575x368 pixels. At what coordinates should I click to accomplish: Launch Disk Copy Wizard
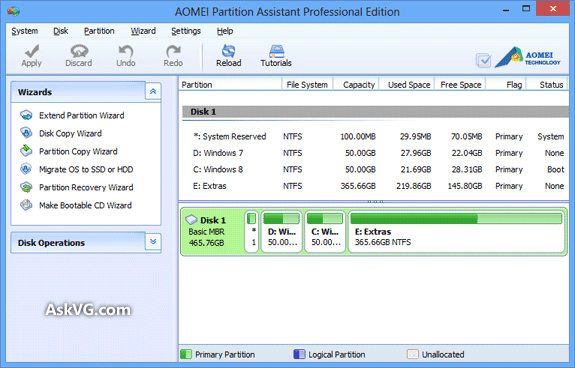pos(70,133)
